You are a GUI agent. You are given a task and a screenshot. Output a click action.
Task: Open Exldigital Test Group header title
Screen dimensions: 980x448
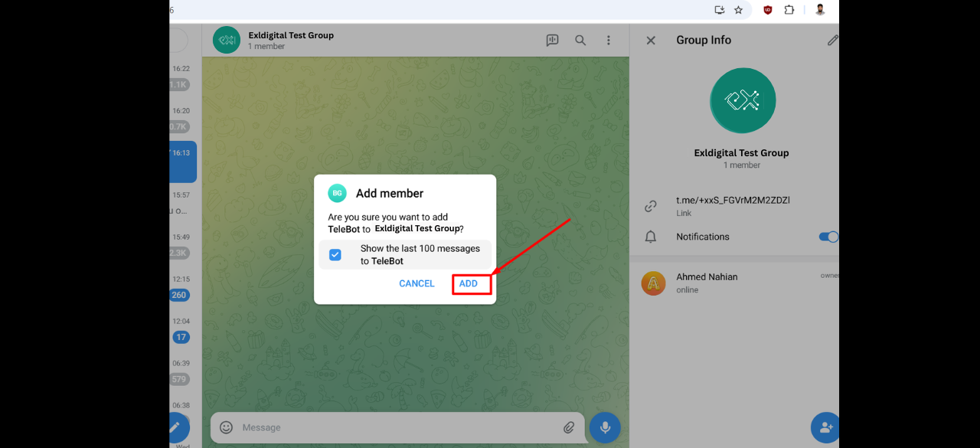(291, 35)
